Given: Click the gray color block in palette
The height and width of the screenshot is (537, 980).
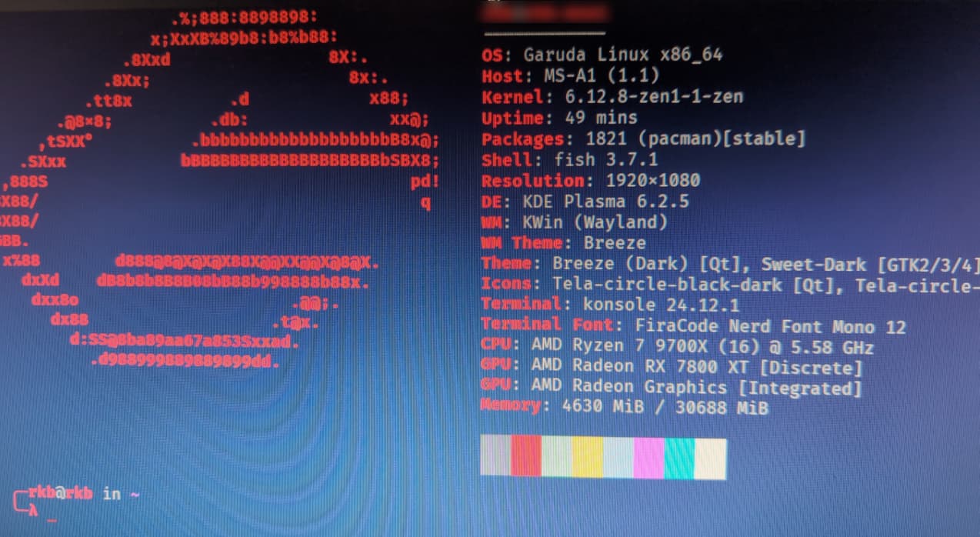Looking at the screenshot, I should click(495, 455).
